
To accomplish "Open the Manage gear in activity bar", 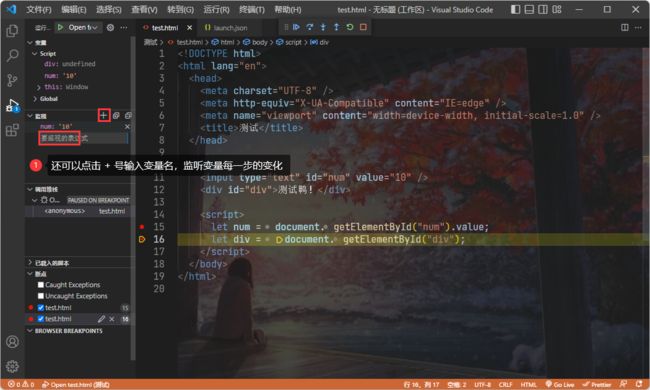I will 12,366.
